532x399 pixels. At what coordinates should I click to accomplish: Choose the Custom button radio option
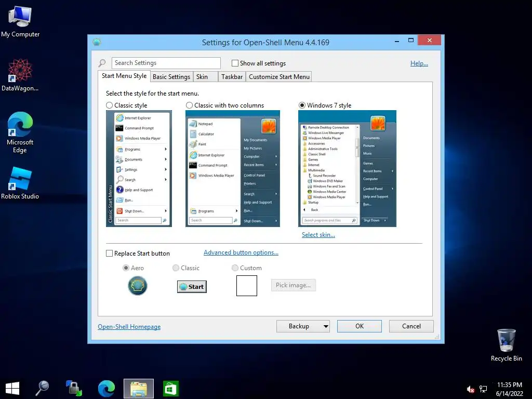(235, 268)
